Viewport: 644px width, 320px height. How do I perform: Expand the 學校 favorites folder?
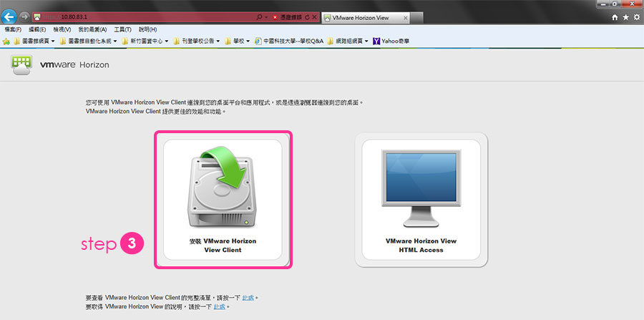click(238, 41)
